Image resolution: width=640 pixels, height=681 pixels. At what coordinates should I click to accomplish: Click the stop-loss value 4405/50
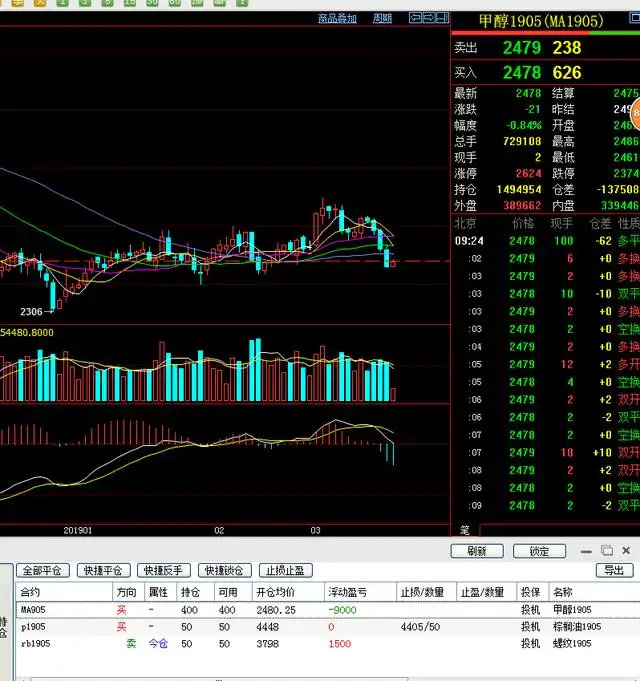(x=420, y=627)
